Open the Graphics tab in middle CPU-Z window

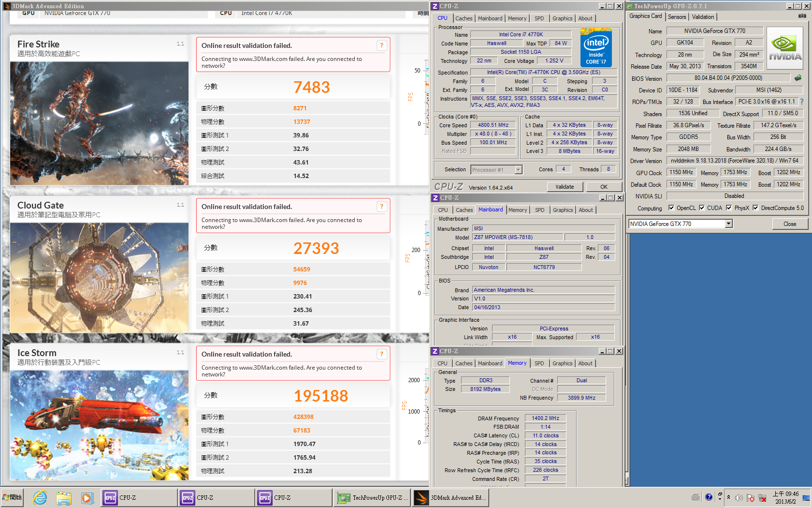pos(563,210)
